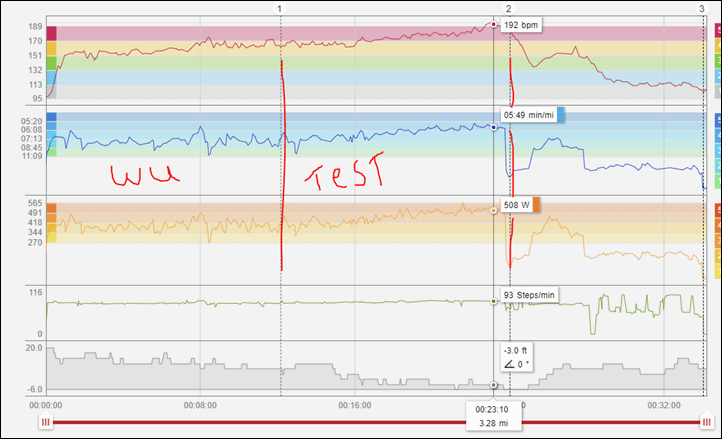This screenshot has width=722, height=439.
Task: Click the 270 power axis label
Action: tap(35, 242)
